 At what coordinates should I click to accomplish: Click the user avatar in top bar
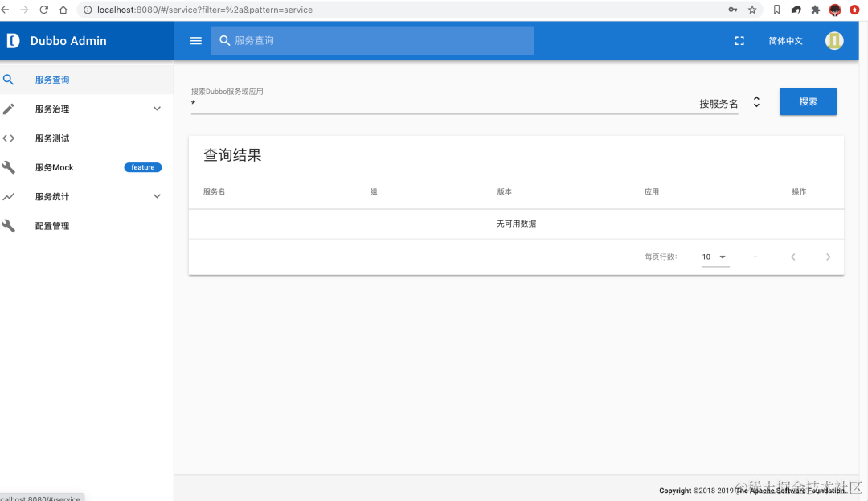(x=834, y=40)
